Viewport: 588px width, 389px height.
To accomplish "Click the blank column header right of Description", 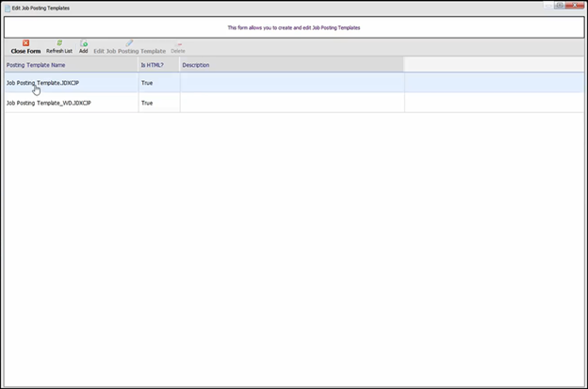I will (493, 65).
